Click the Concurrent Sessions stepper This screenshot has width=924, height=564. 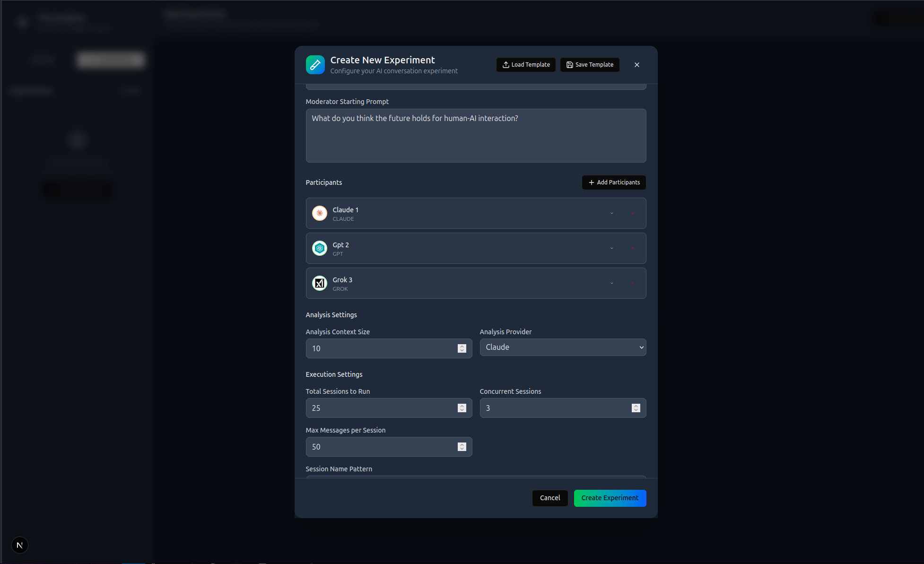tap(636, 408)
